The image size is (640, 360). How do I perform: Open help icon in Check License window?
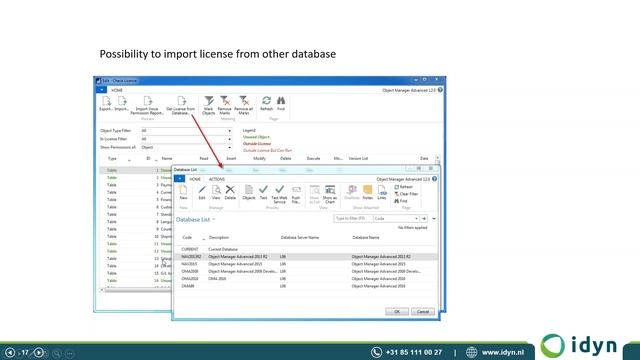440,90
